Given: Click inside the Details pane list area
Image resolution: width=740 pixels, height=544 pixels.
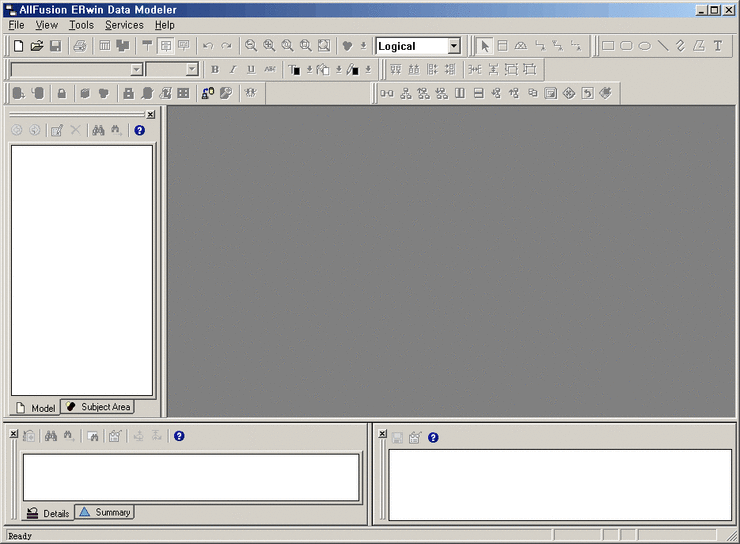Looking at the screenshot, I should (191, 477).
